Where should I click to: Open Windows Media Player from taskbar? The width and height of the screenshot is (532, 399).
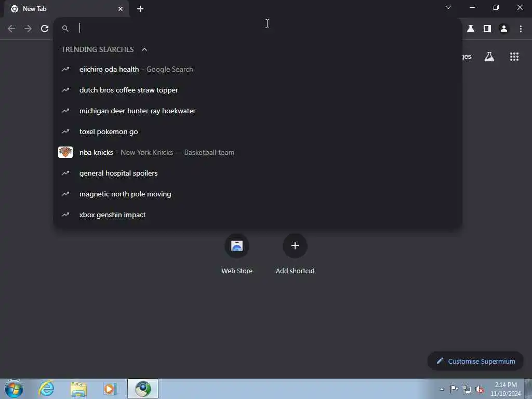(110, 389)
